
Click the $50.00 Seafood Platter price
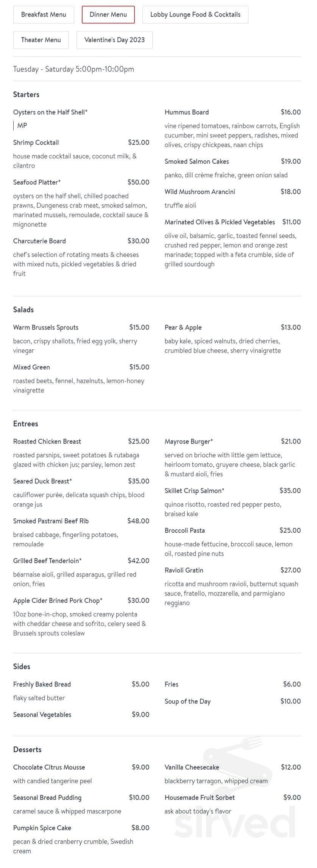(139, 182)
